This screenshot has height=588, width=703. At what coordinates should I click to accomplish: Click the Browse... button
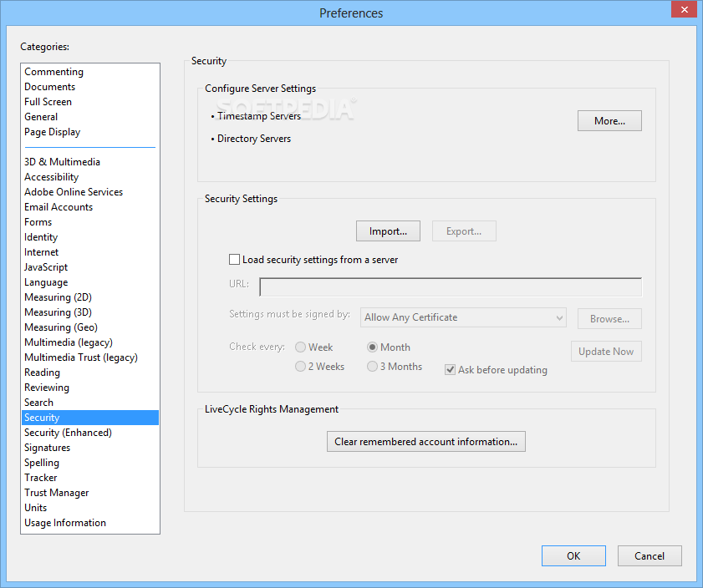609,319
